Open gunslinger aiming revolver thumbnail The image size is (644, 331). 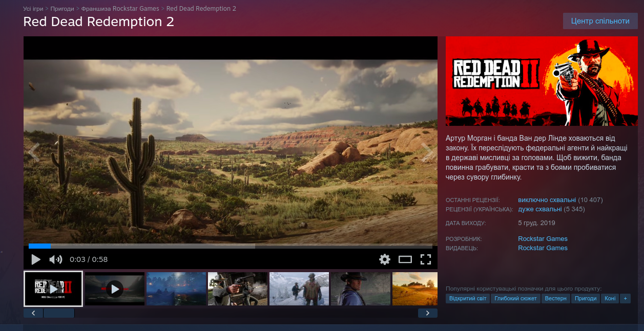pos(238,289)
